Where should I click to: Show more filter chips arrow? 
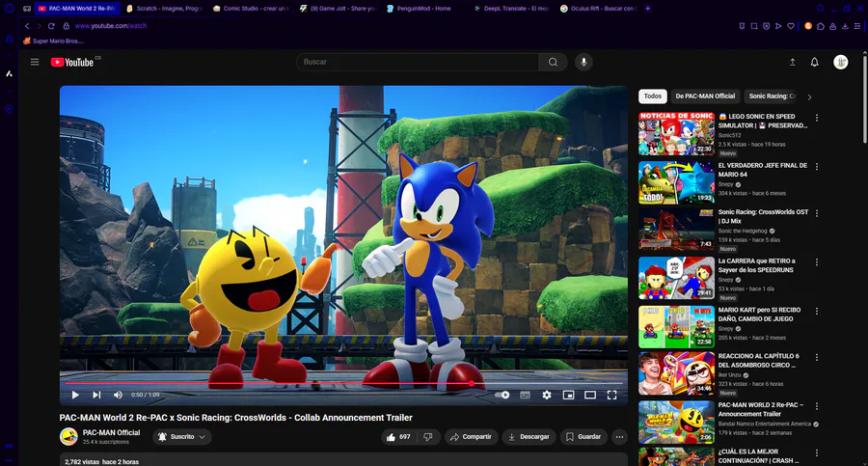809,97
